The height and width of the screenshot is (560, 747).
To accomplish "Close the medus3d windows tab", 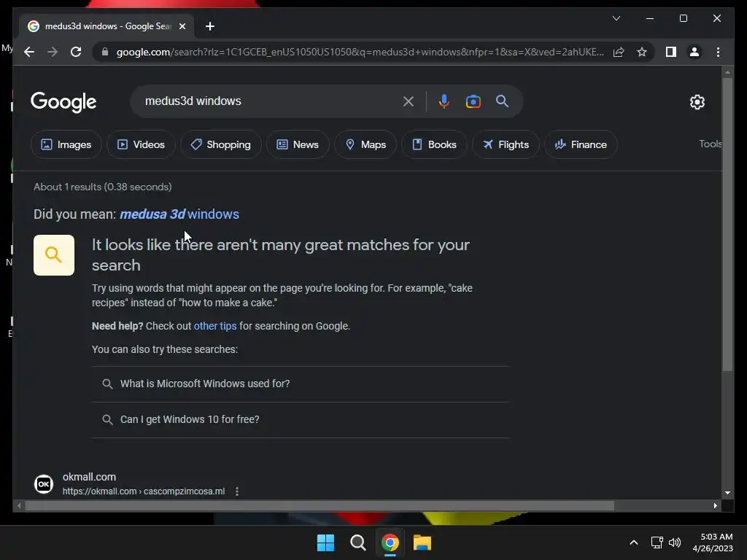I will [182, 26].
